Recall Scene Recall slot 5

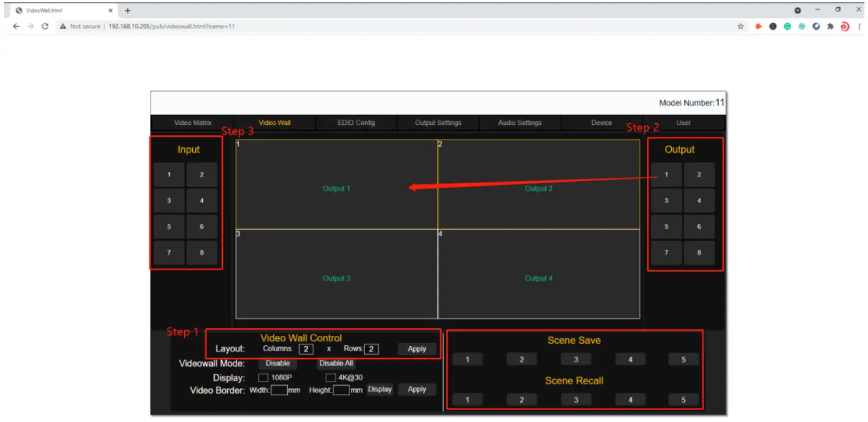[x=683, y=400]
